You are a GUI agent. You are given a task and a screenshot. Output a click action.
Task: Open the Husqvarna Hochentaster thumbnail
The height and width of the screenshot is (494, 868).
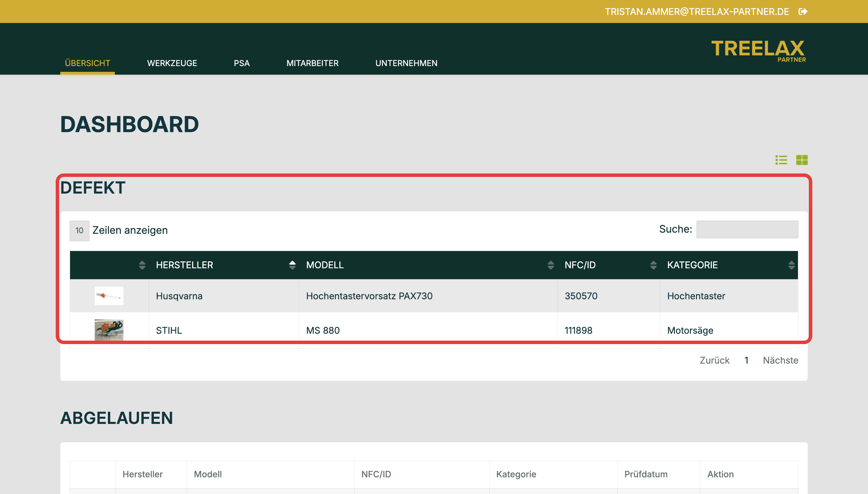coord(109,296)
